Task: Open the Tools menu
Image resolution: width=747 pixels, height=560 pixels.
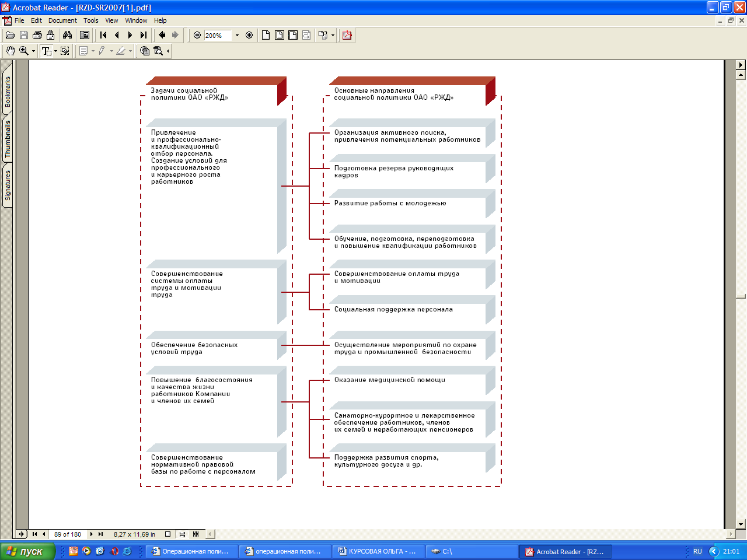Action: [91, 20]
